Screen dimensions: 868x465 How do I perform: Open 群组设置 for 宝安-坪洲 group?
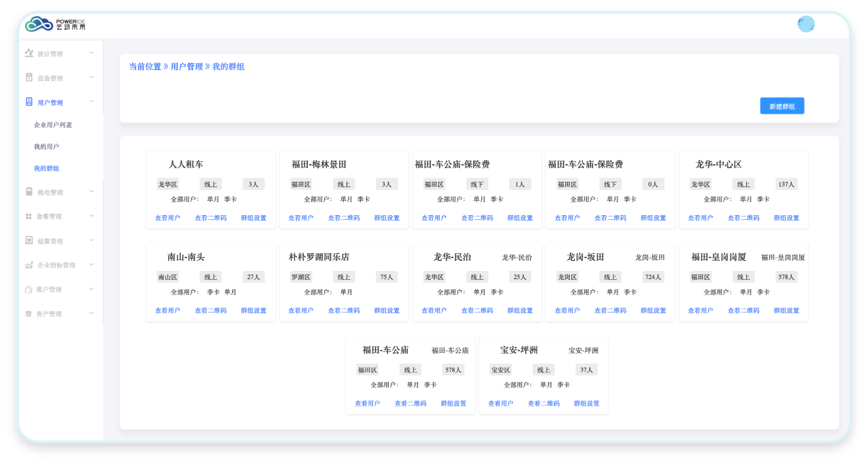click(586, 404)
